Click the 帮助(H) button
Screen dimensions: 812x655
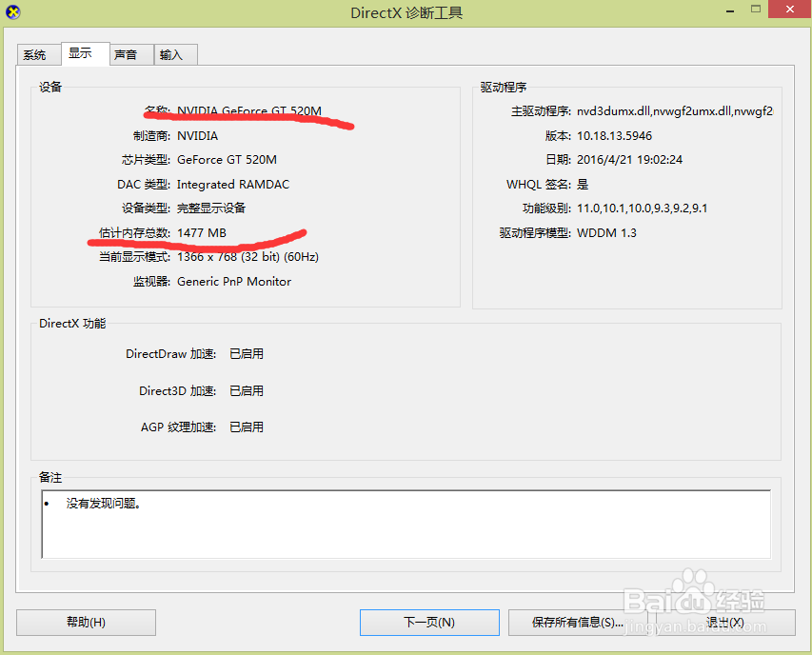click(85, 622)
